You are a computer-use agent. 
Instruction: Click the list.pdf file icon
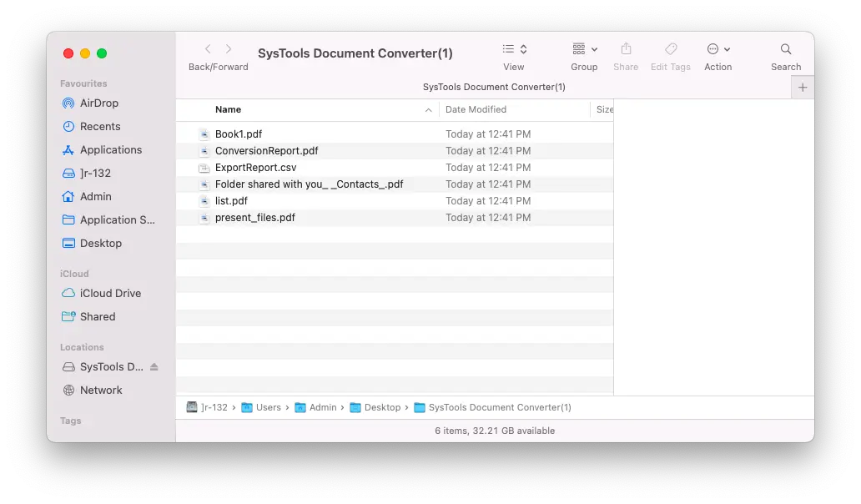coord(204,201)
